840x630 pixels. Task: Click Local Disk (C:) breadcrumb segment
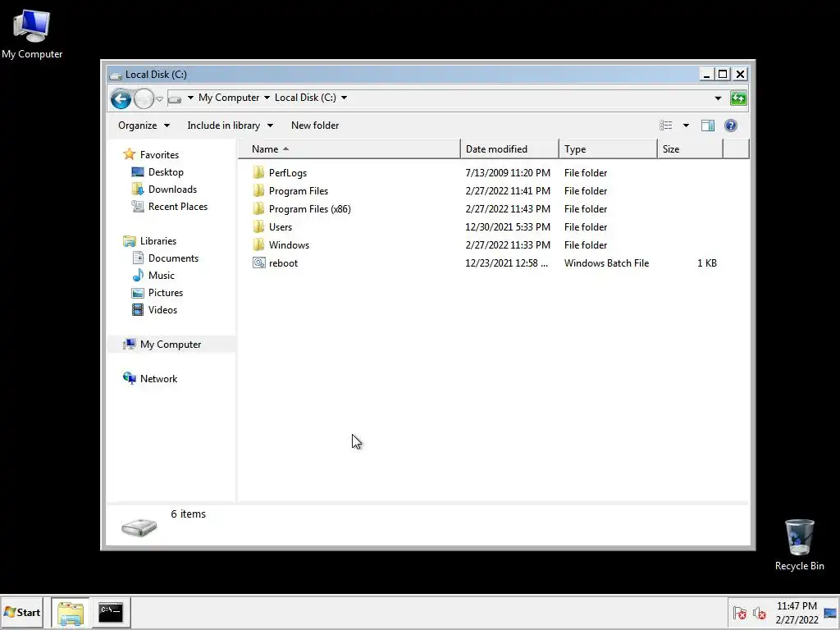tap(305, 98)
